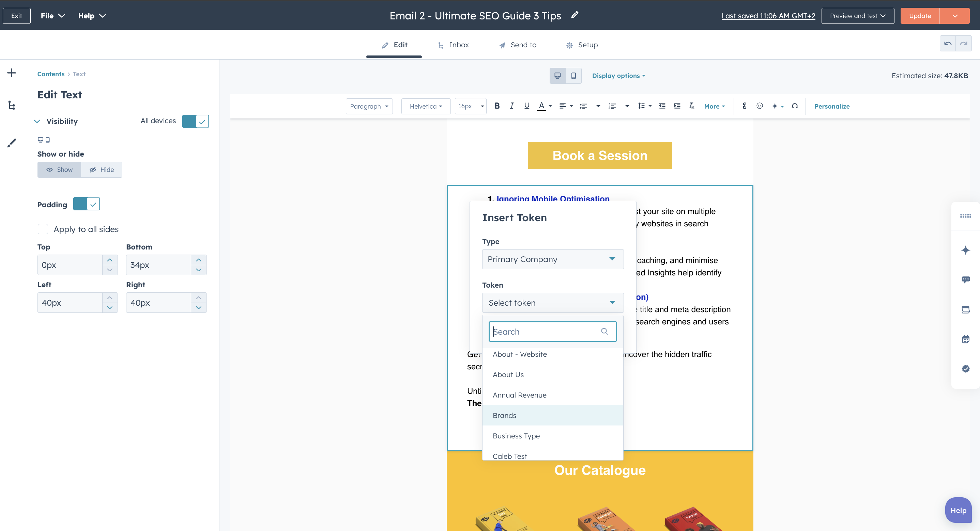
Task: Open the File menu
Action: [52, 16]
